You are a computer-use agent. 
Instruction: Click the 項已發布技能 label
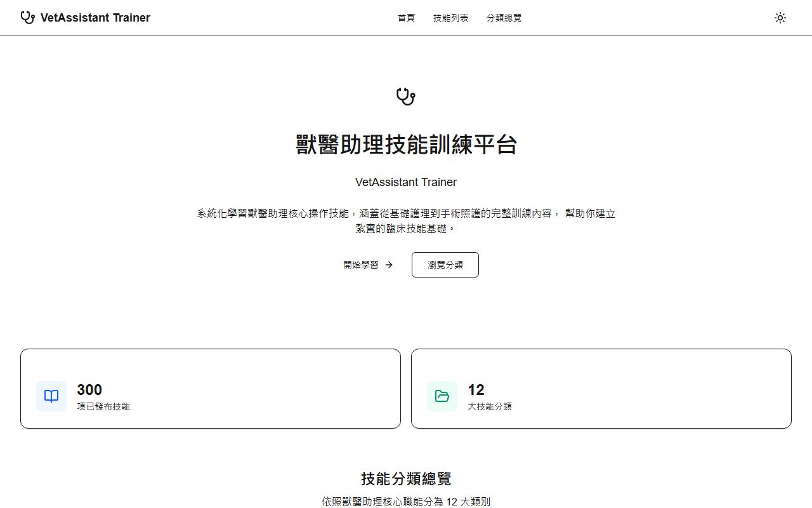(103, 406)
